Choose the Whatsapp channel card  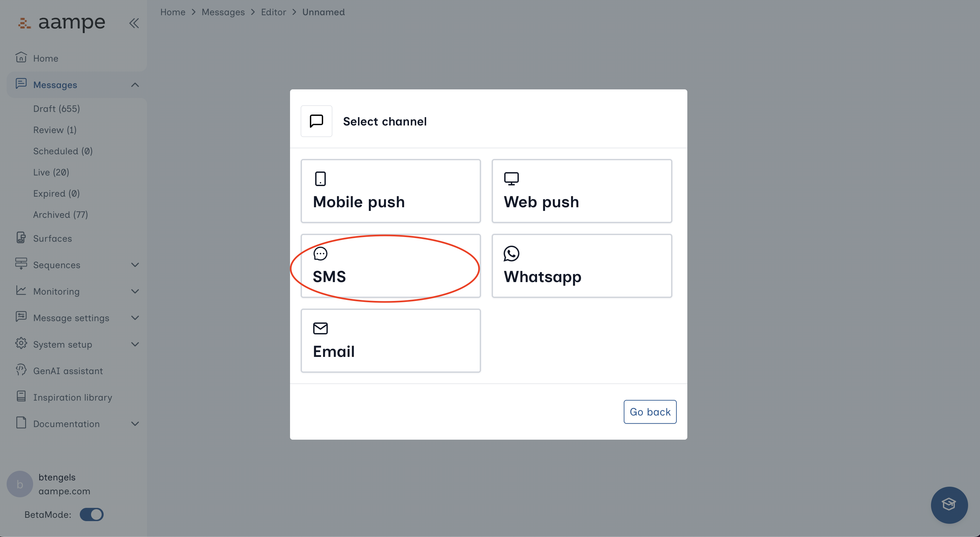coord(581,266)
